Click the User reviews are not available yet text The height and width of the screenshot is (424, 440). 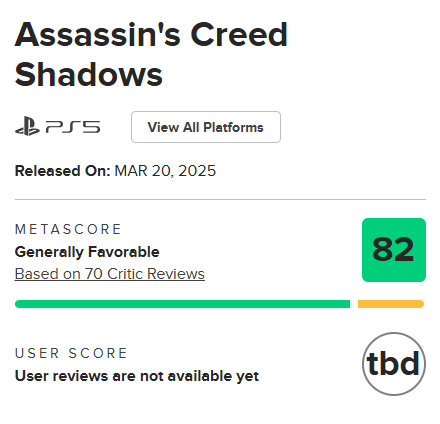pos(137,376)
